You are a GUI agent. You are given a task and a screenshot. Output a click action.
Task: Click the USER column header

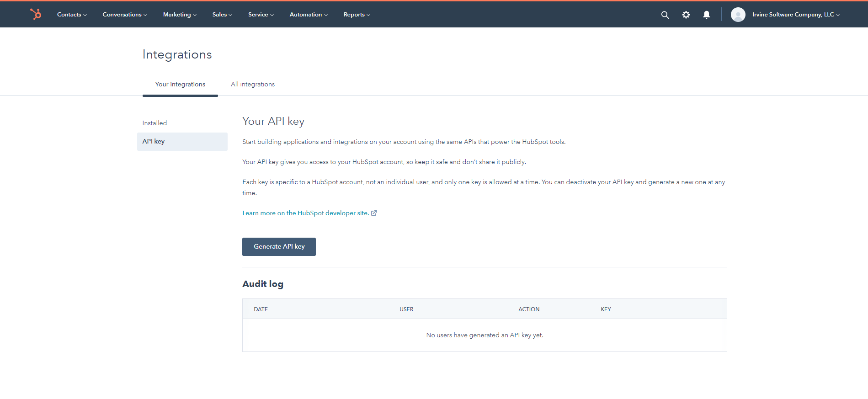coord(406,309)
